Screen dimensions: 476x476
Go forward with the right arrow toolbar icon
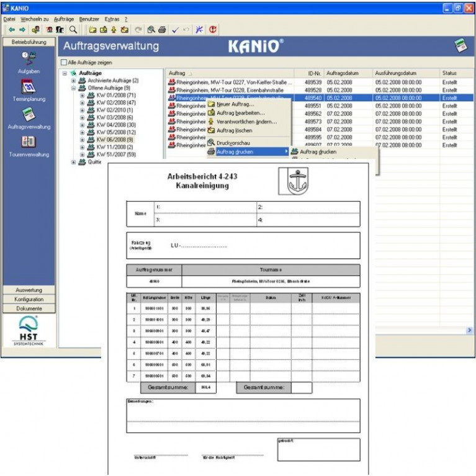22,30
